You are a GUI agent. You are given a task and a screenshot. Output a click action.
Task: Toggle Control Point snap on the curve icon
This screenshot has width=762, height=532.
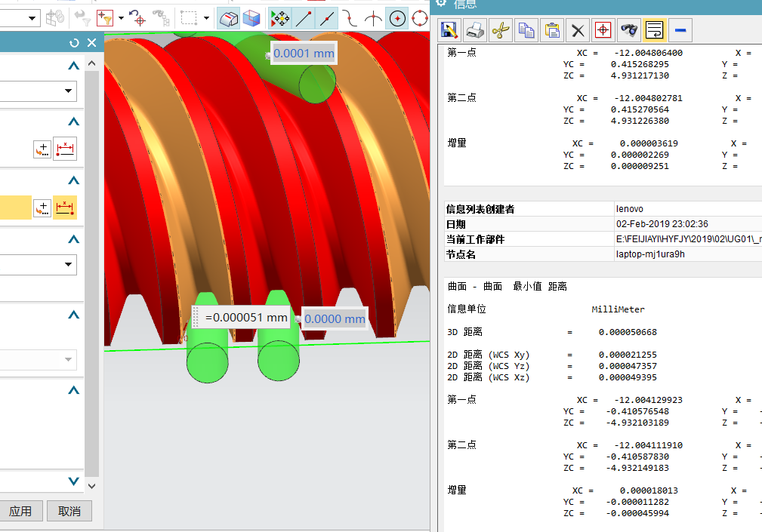[350, 18]
